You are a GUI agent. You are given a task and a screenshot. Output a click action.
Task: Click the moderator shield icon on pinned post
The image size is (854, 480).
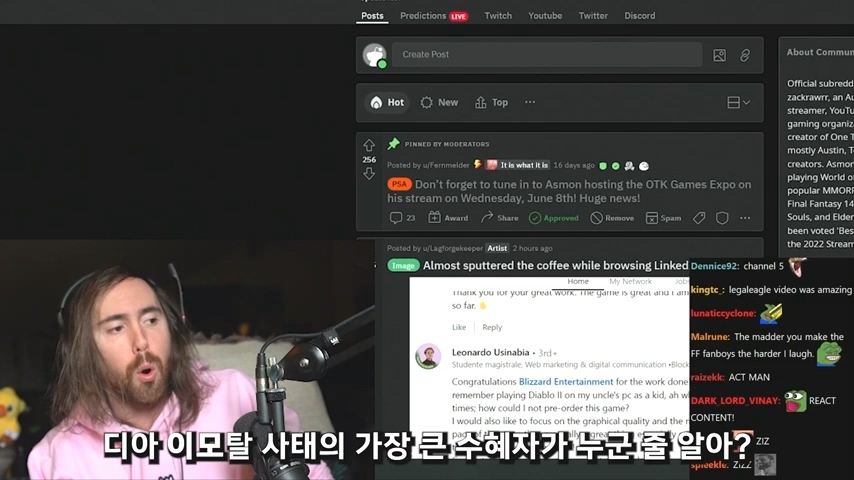click(x=722, y=218)
